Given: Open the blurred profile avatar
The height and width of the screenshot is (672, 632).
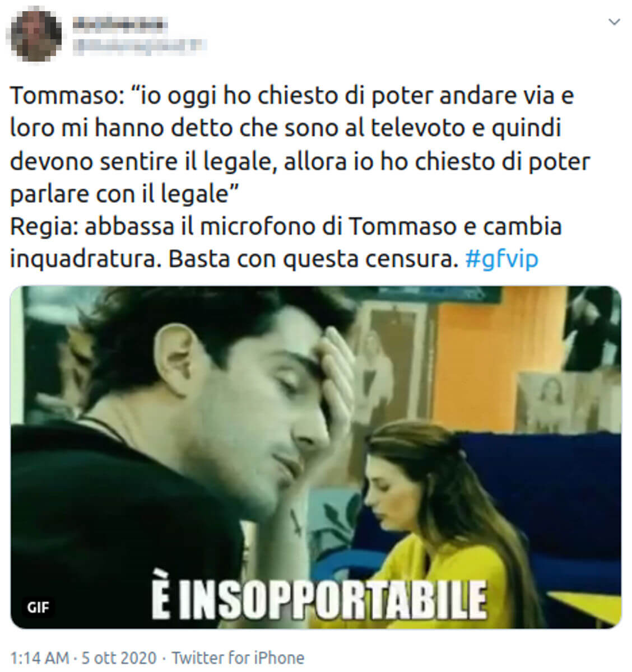Looking at the screenshot, I should pos(37,35).
